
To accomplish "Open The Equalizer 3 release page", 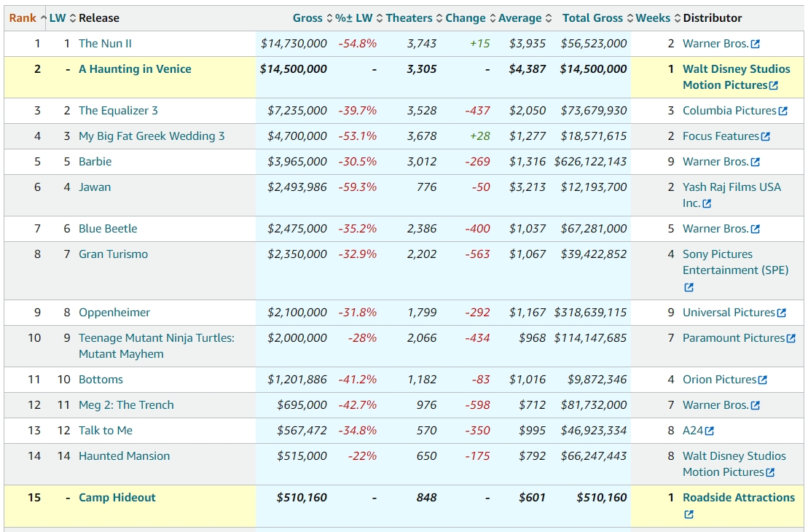I will coord(119,111).
